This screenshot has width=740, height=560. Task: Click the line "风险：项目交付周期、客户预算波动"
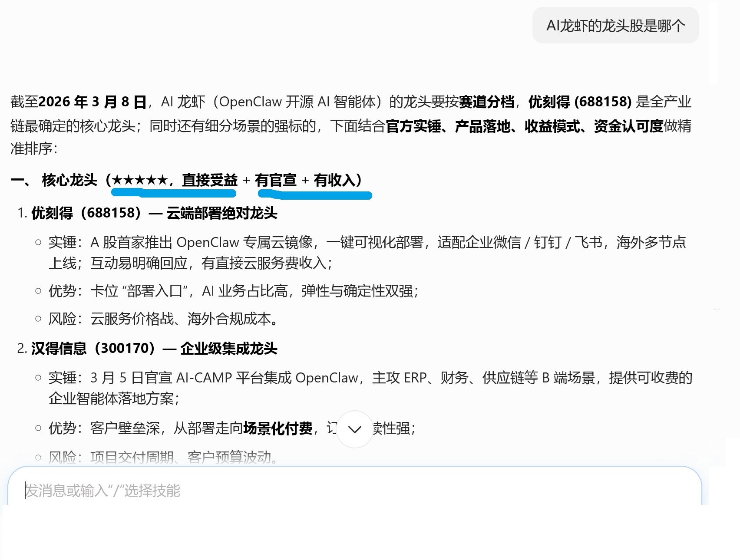pyautogui.click(x=163, y=457)
